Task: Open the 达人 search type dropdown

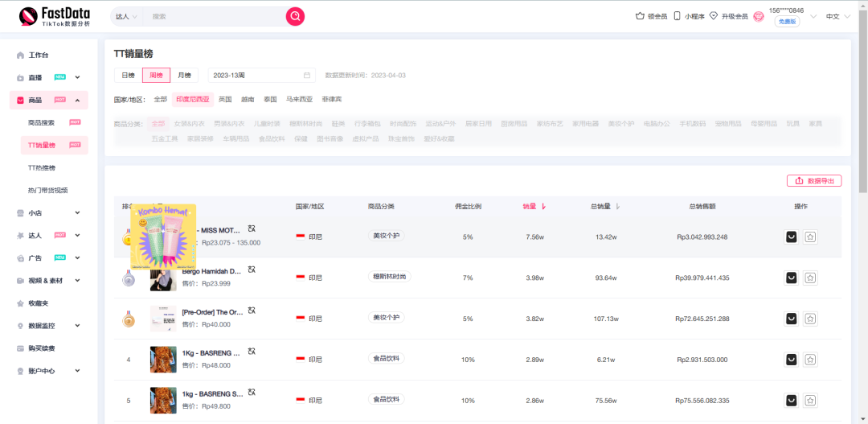Action: pos(127,16)
